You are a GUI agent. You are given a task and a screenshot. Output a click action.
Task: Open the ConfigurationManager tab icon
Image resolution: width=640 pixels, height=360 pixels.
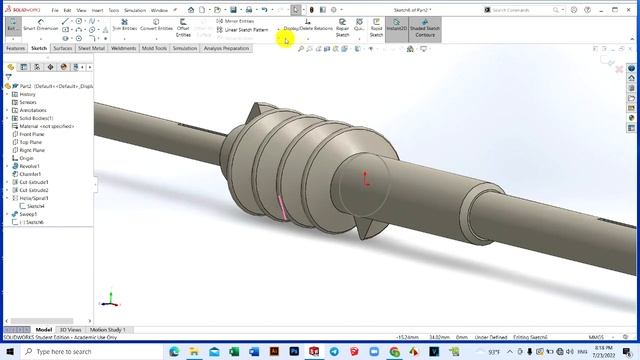click(37, 67)
